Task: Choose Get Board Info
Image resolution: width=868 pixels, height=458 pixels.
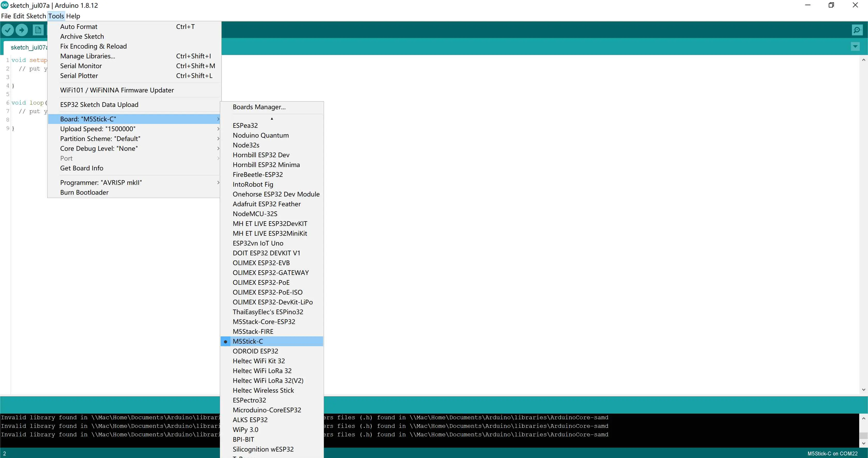Action: (x=134, y=168)
